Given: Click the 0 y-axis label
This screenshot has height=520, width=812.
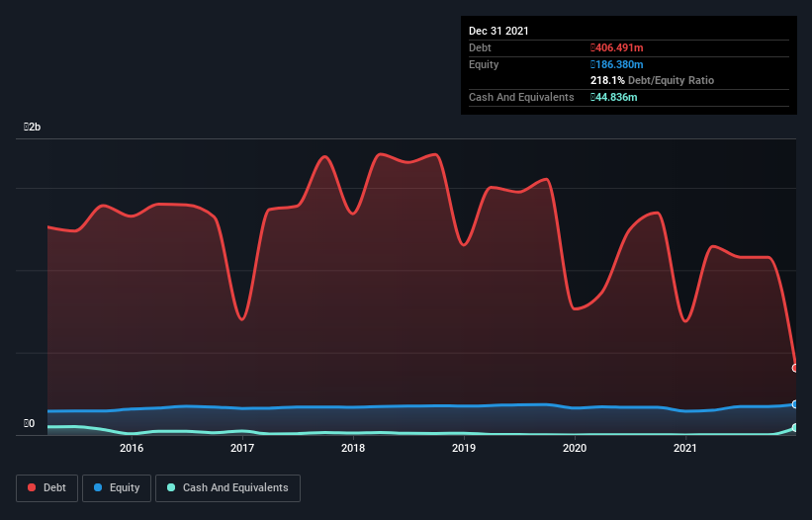Looking at the screenshot, I should pos(29,423).
